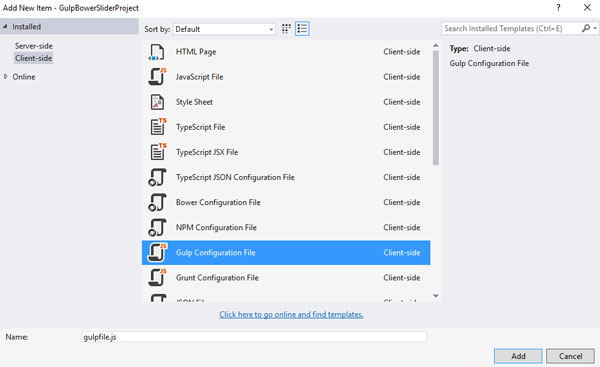Click Client-side label in Style Sheet row
Image resolution: width=600 pixels, height=367 pixels.
click(402, 102)
